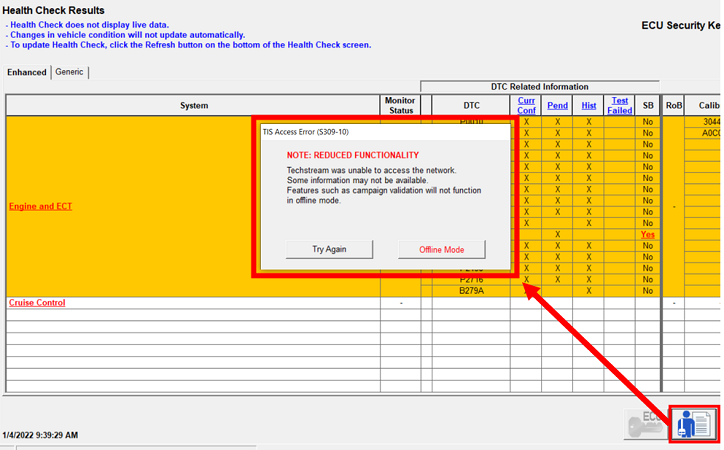Click the technician report icon button
Image resolution: width=724 pixels, height=450 pixels.
point(695,424)
